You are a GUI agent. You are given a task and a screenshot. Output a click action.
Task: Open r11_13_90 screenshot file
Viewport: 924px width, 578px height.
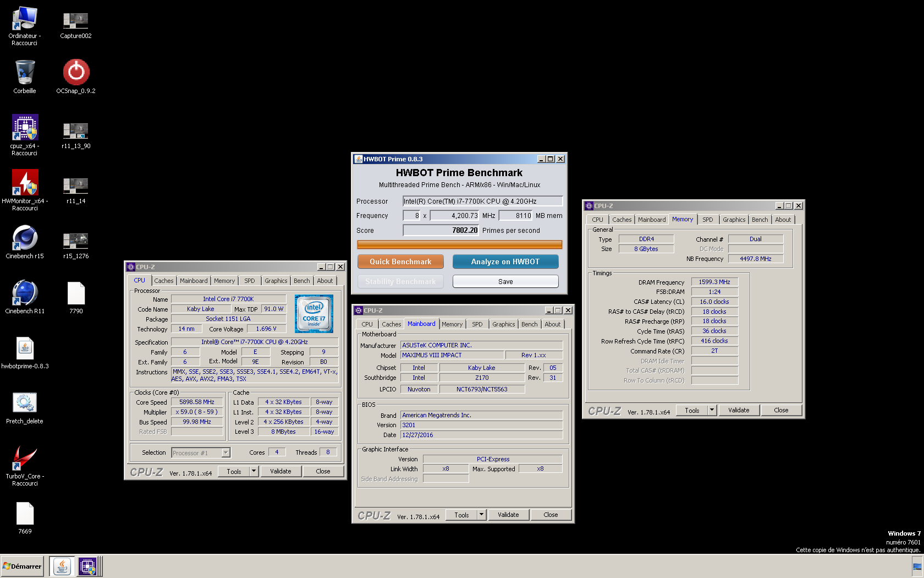pyautogui.click(x=76, y=135)
